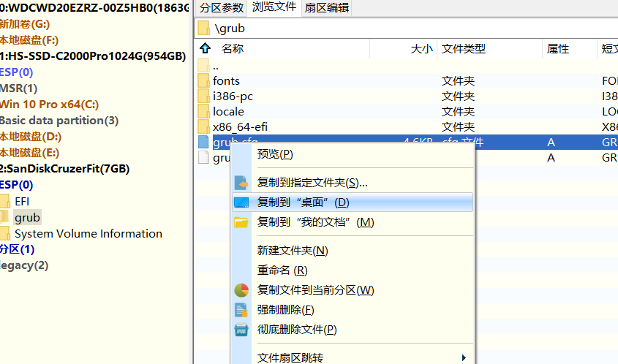Click the x86_64-efi folder icon
Viewport: 618px width, 364px height.
204,126
